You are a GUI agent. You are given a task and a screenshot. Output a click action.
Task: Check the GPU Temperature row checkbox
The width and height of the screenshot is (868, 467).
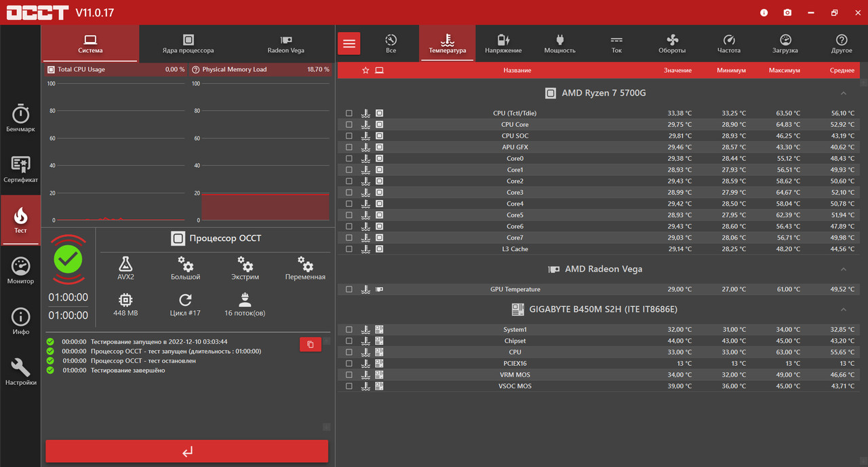pyautogui.click(x=349, y=289)
